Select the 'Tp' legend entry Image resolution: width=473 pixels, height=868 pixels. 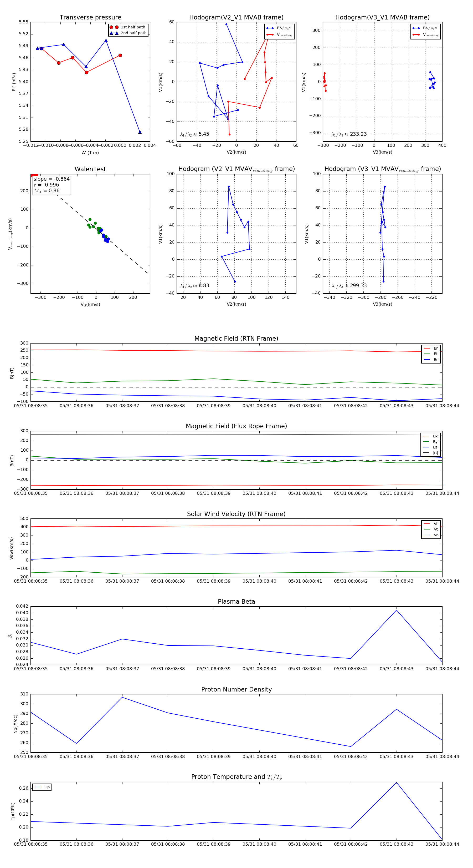click(42, 787)
